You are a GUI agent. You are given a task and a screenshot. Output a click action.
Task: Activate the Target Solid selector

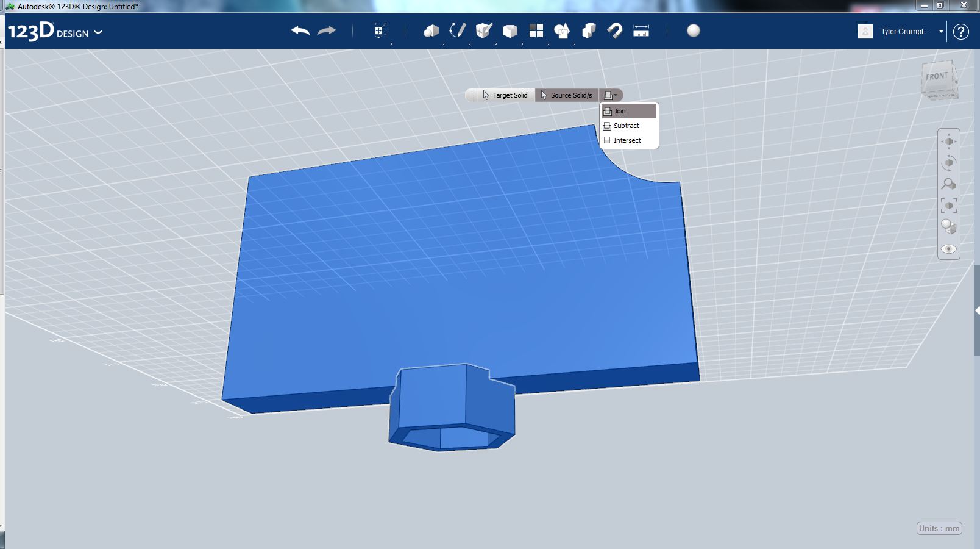coord(505,95)
